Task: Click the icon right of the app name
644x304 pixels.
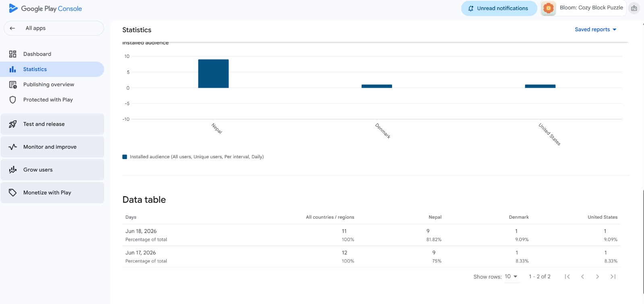Action: [x=634, y=8]
